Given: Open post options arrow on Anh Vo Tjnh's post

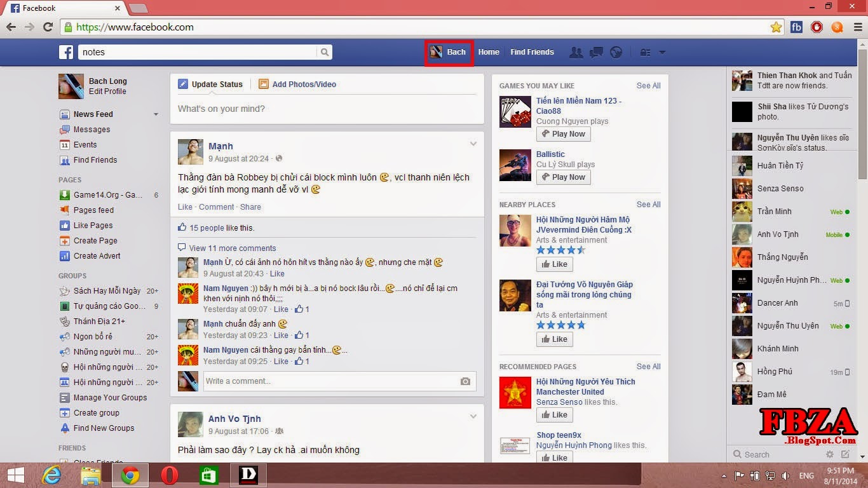Looking at the screenshot, I should (473, 417).
